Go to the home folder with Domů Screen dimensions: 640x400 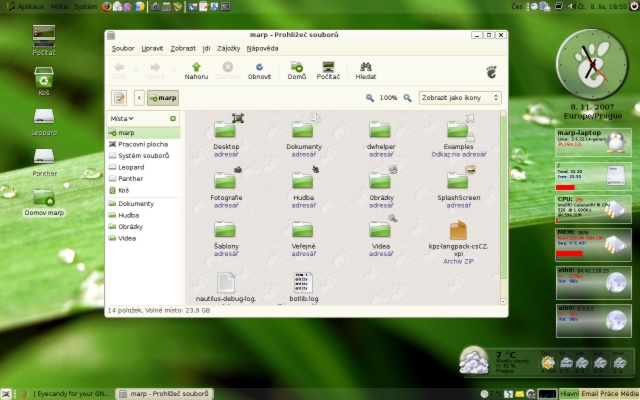297,71
